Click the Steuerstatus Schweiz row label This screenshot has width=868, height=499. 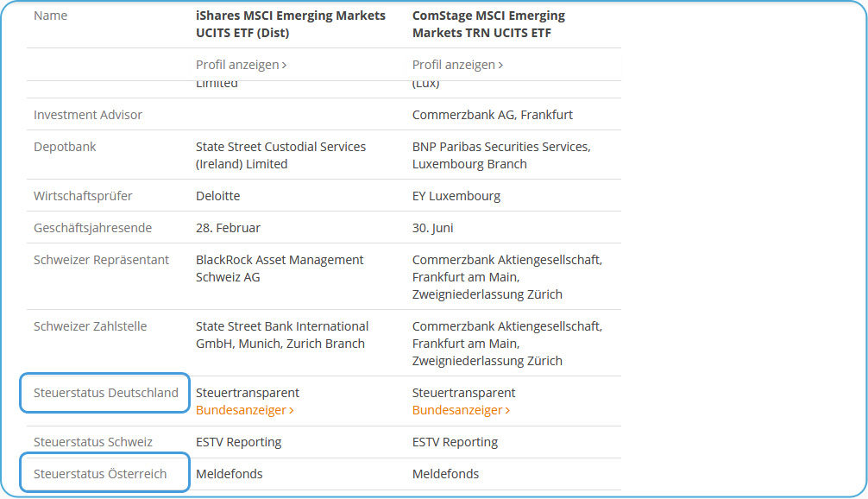coord(93,442)
